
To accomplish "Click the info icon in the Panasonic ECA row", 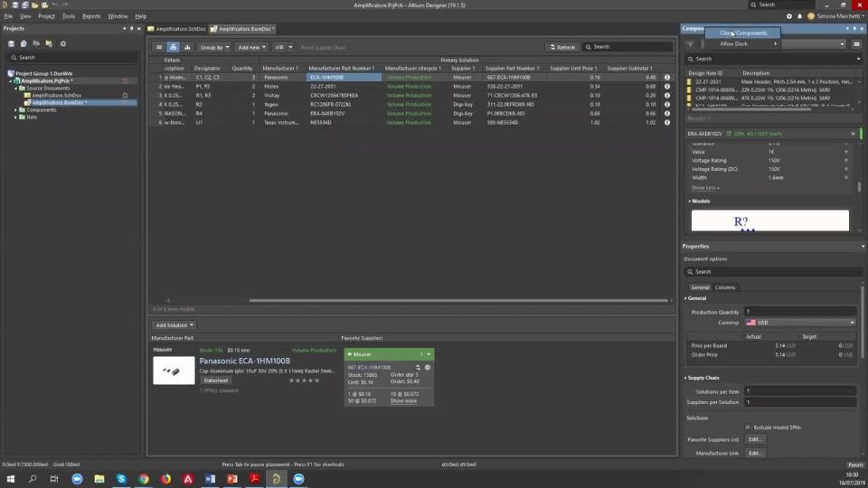I will (667, 78).
